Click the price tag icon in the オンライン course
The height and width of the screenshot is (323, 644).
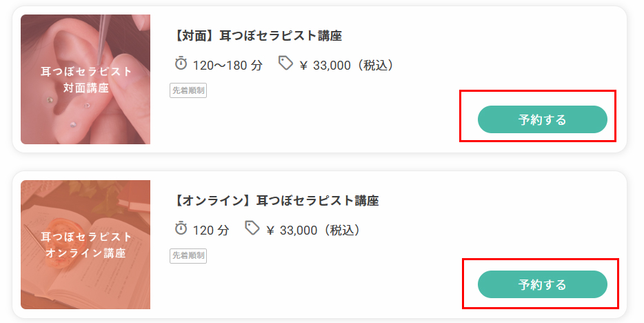(252, 228)
